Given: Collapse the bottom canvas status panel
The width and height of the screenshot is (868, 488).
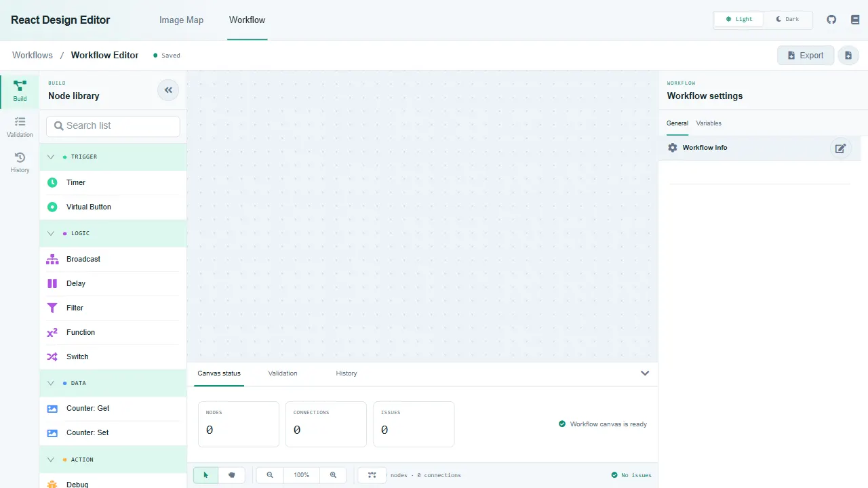Looking at the screenshot, I should (x=645, y=373).
